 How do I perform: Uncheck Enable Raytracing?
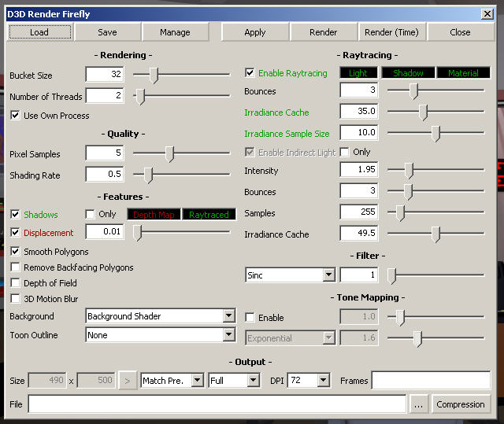coord(250,73)
